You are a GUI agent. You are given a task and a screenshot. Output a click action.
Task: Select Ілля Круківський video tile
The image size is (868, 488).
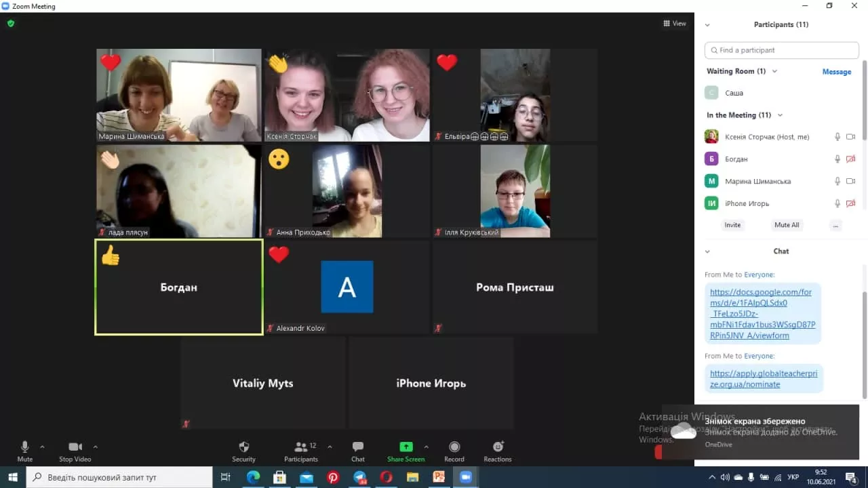click(x=515, y=191)
